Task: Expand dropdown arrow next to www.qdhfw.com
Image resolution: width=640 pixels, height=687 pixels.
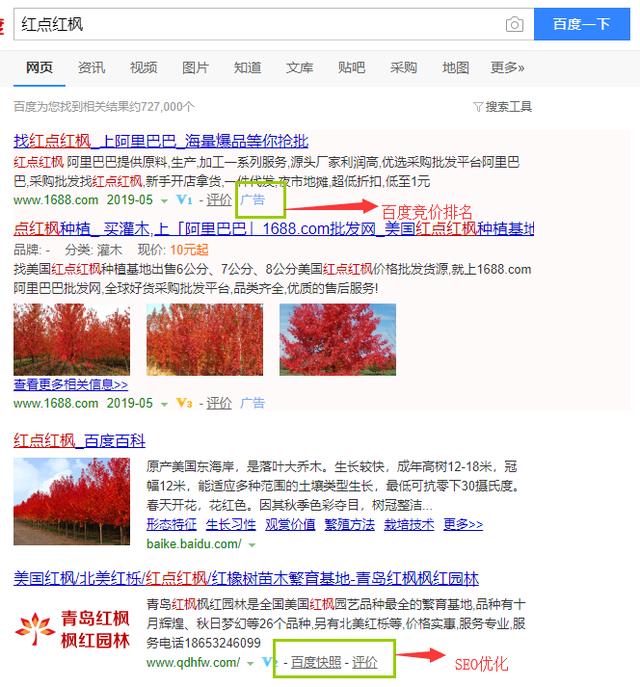Action: [250, 663]
